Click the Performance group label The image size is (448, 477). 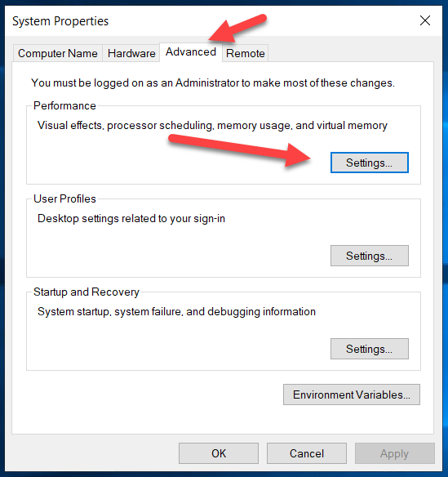(64, 105)
